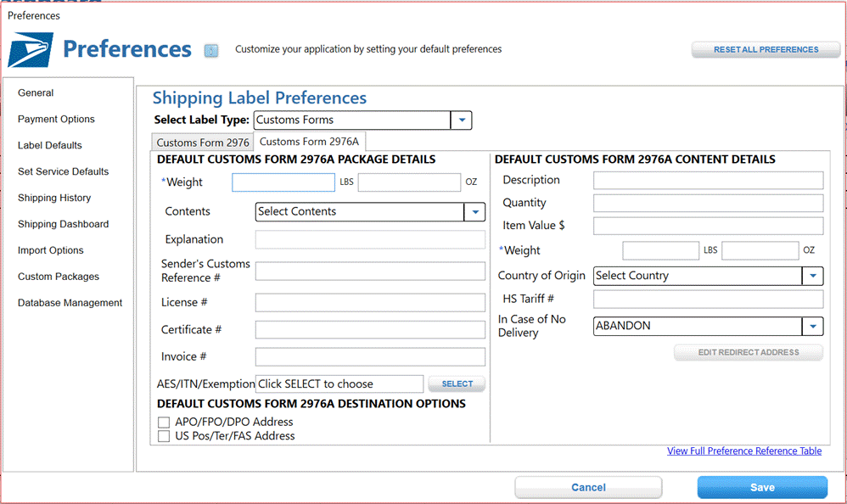Open Database Management preferences
847x504 pixels.
tap(70, 303)
